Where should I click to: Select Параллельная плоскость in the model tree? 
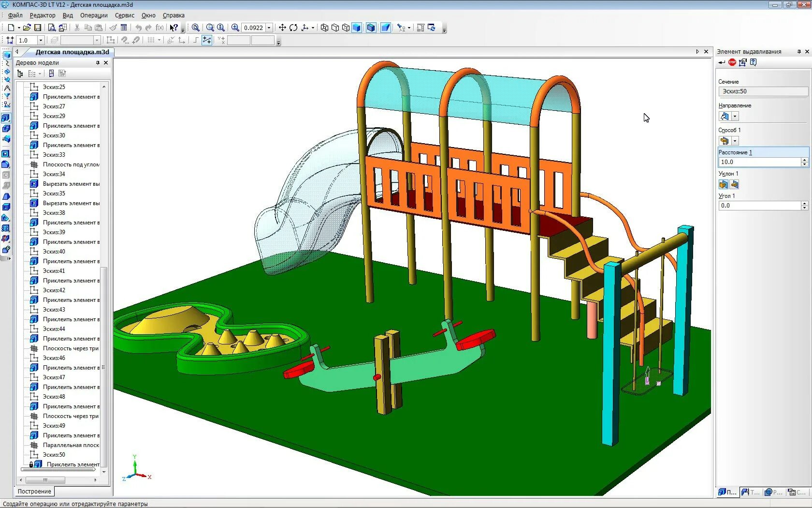click(x=71, y=445)
